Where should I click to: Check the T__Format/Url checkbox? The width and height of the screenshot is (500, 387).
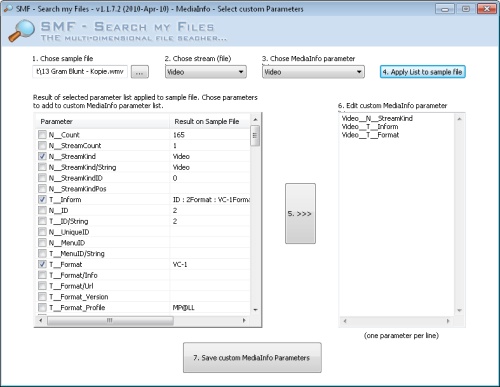tap(42, 286)
